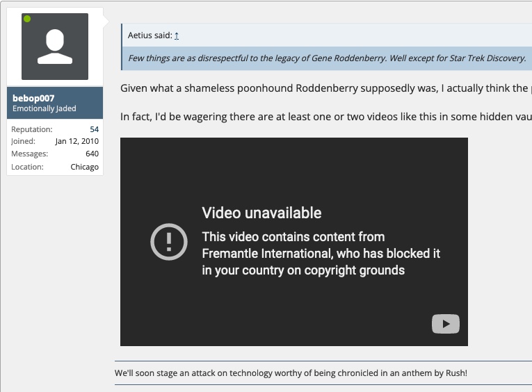Click the "Video unavailable" heading
This screenshot has width=532, height=392.
pos(261,213)
